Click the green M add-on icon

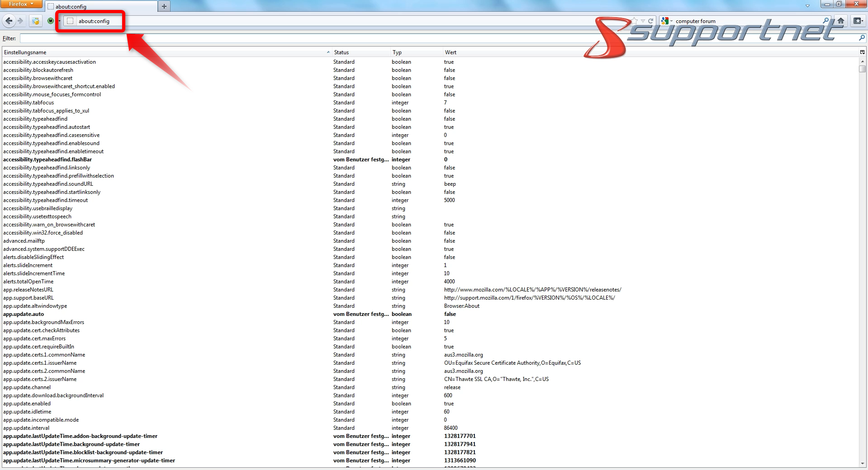coord(51,21)
